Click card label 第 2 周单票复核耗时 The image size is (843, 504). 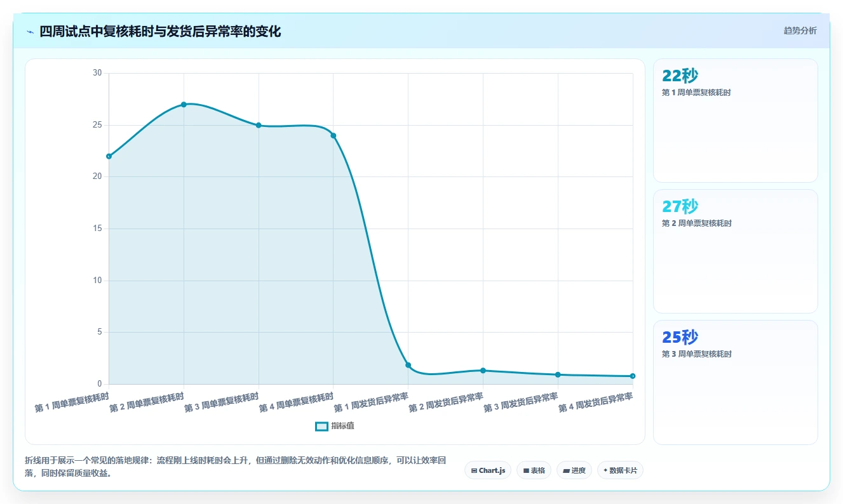[x=696, y=223]
